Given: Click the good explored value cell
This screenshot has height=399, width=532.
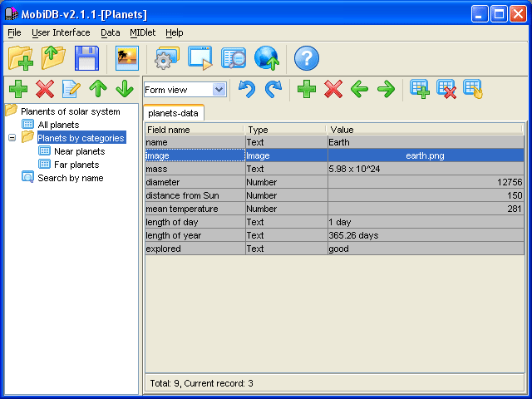Looking at the screenshot, I should (x=426, y=249).
